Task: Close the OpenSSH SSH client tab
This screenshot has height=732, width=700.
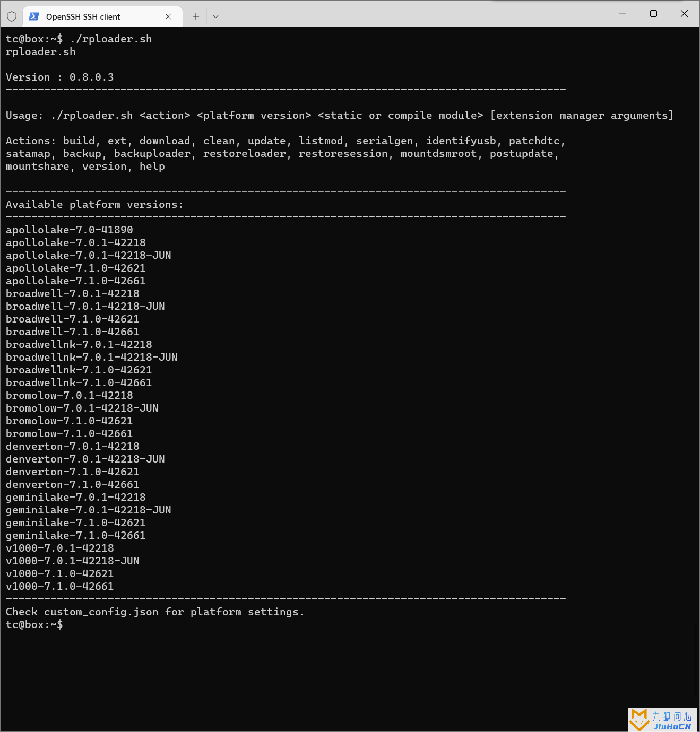Action: point(168,16)
